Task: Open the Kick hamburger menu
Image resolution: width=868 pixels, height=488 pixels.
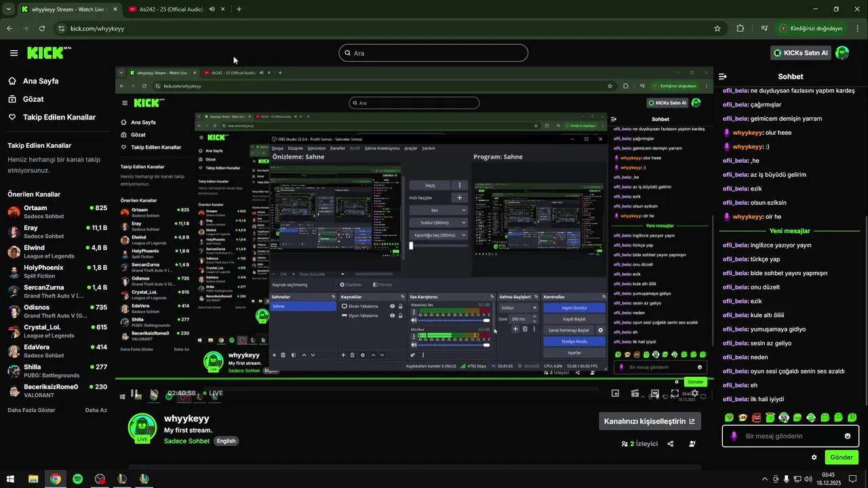Action: click(x=14, y=53)
